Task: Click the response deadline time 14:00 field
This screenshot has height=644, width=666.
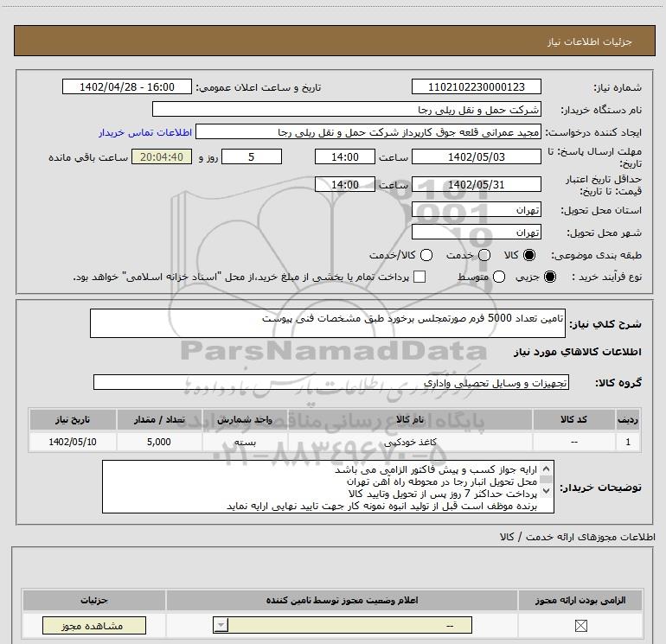Action: coord(345,156)
